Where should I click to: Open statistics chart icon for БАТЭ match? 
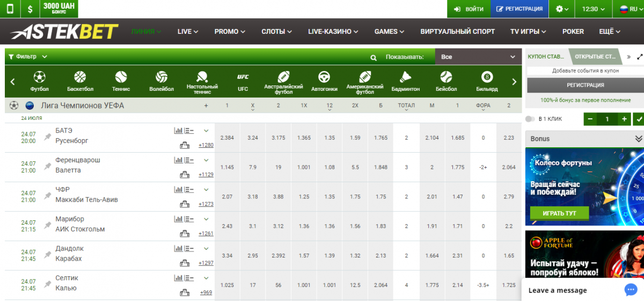pyautogui.click(x=178, y=131)
